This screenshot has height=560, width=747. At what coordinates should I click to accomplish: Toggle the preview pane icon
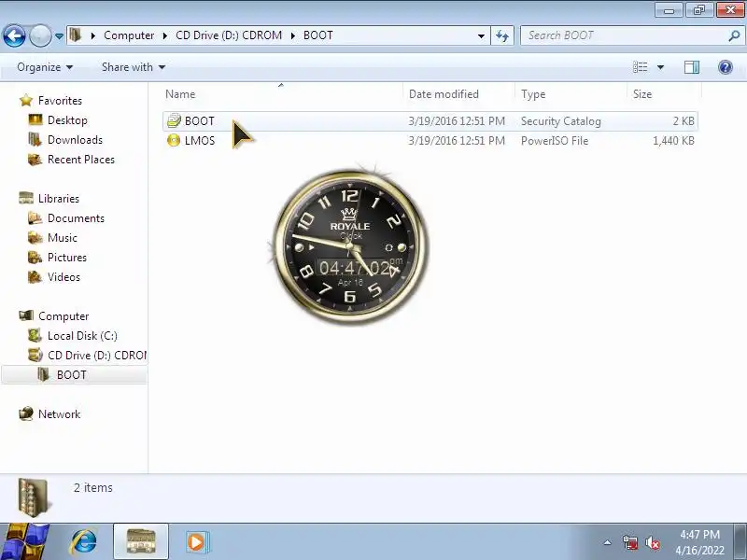tap(692, 67)
